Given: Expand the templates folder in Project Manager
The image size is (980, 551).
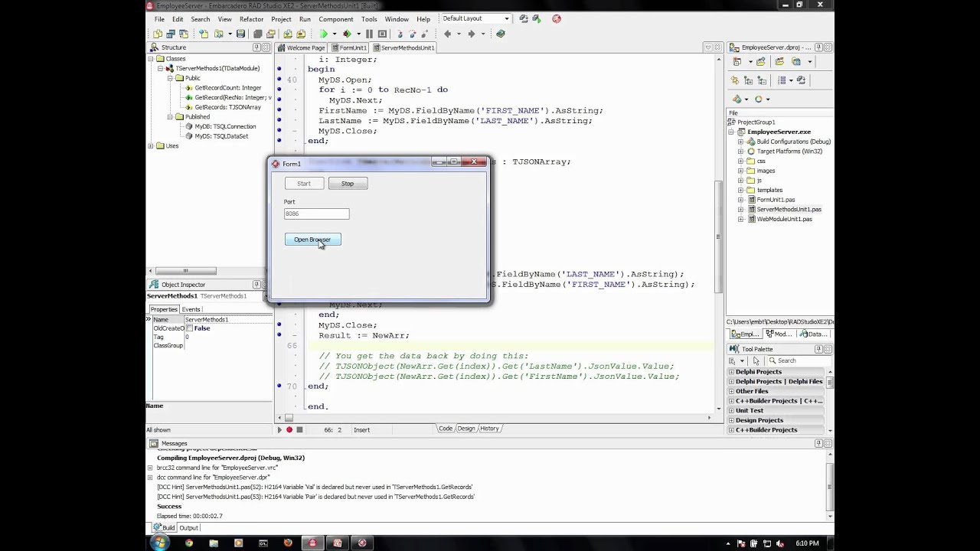Looking at the screenshot, I should [740, 190].
